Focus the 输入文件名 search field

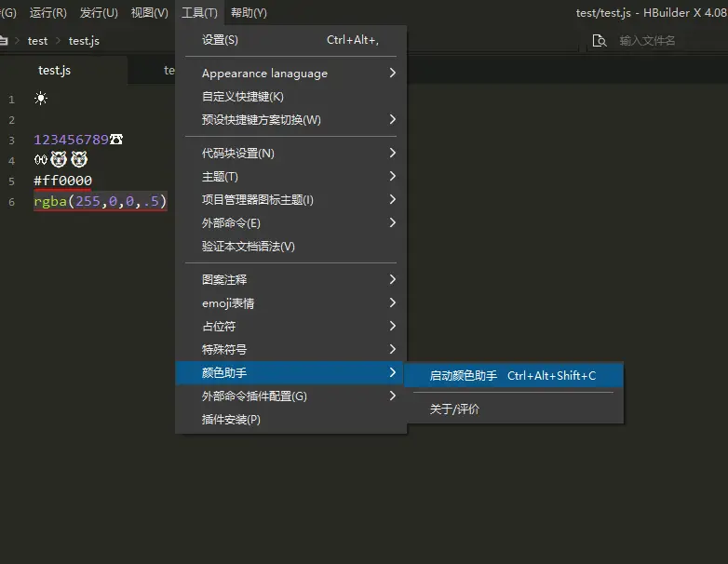[647, 41]
